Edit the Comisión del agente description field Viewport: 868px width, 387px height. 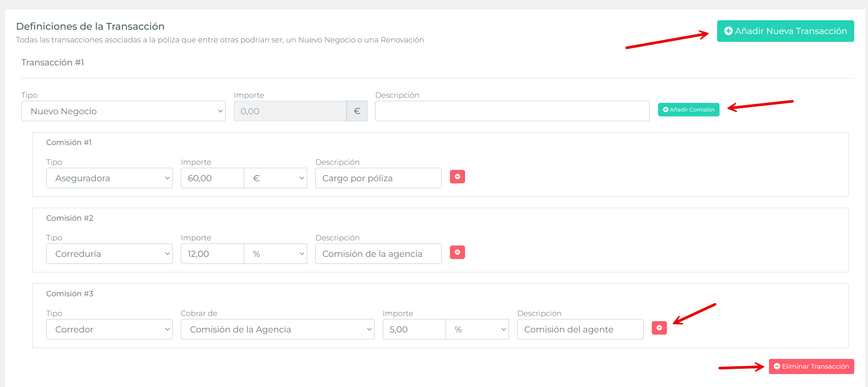click(580, 329)
